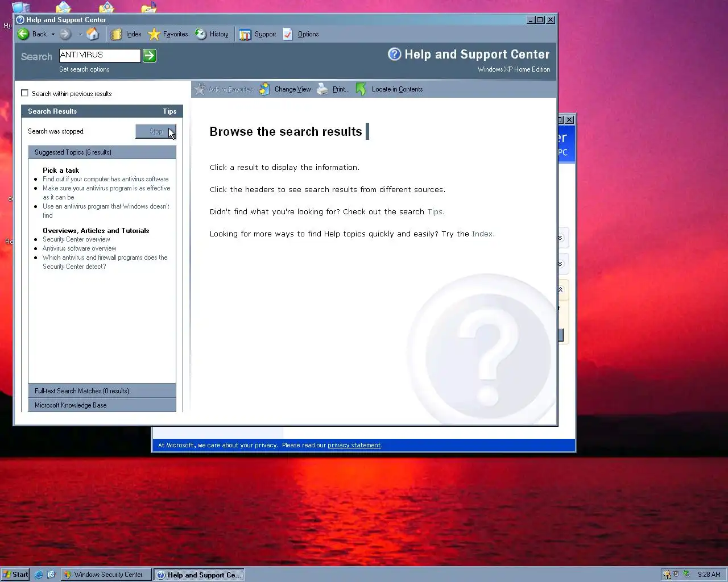Click the Locate in Contents icon
Screen dimensions: 728x582
(362, 89)
